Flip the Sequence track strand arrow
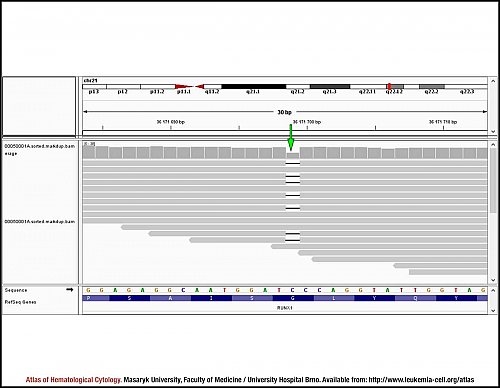Image resolution: width=500 pixels, height=388 pixels. (x=69, y=290)
